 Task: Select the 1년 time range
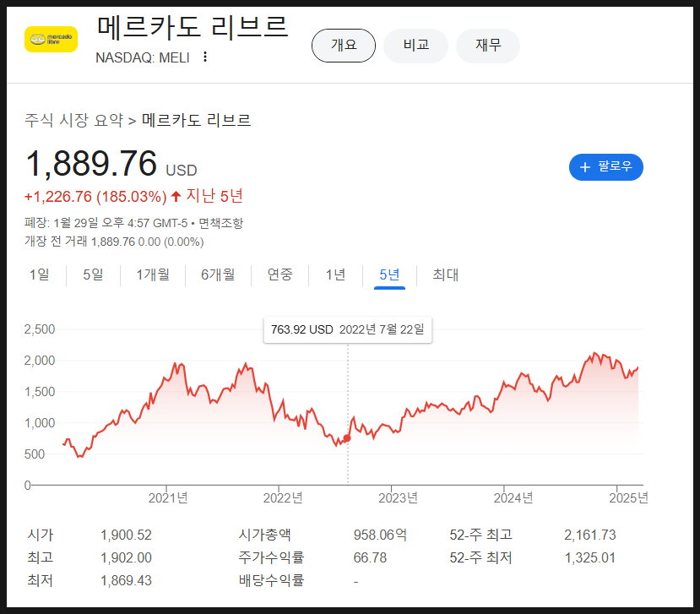point(335,274)
